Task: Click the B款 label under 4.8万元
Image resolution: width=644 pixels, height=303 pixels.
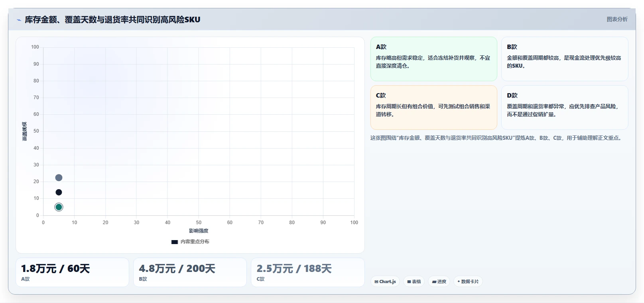Action: pyautogui.click(x=143, y=279)
